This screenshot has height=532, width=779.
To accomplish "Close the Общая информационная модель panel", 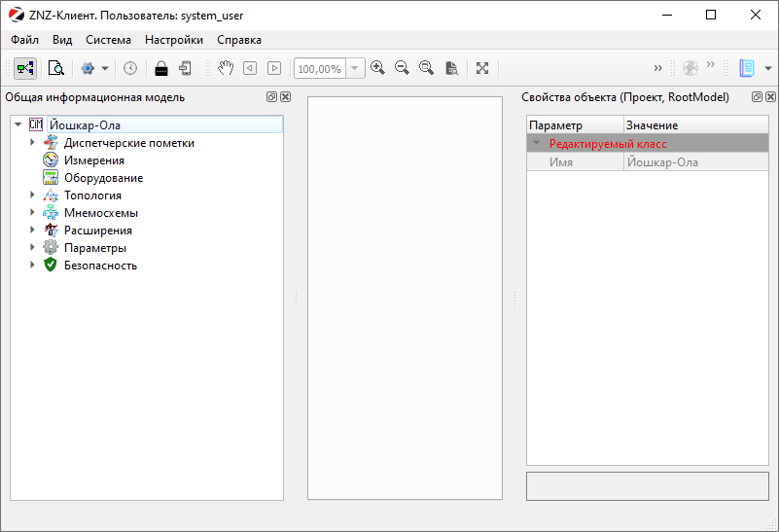I will pos(285,97).
